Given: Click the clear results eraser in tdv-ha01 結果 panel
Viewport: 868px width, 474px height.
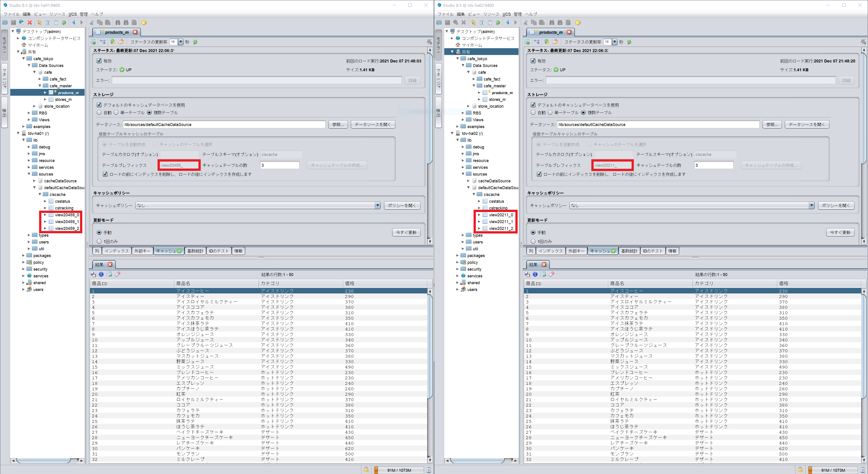Looking at the screenshot, I should [x=118, y=274].
